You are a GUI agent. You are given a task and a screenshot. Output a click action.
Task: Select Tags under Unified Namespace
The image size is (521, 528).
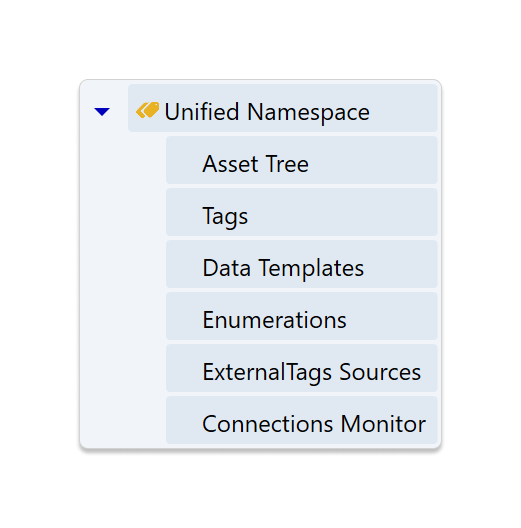tap(302, 212)
